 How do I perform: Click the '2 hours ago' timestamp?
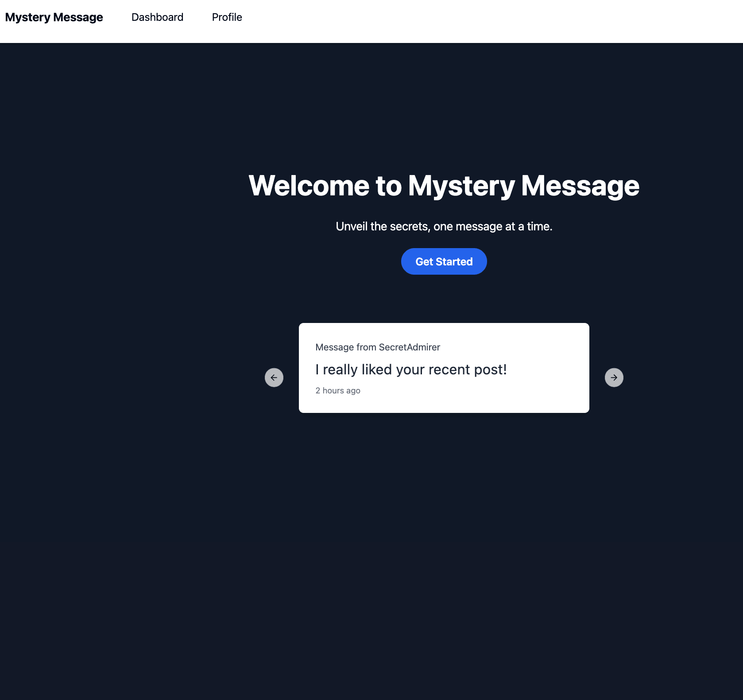click(x=338, y=390)
